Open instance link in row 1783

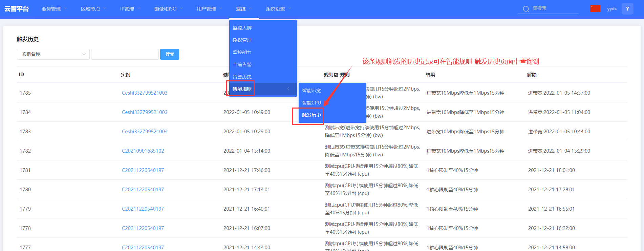(145, 132)
